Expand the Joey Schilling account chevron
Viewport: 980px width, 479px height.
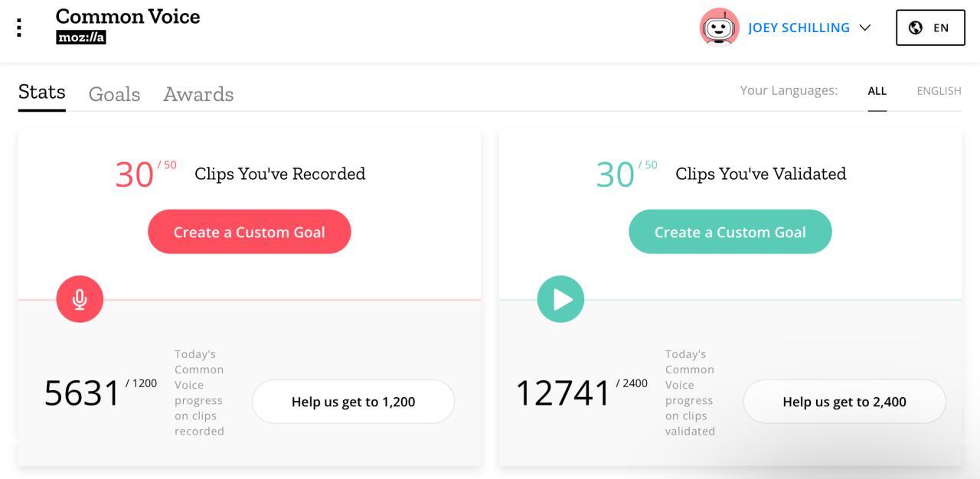pyautogui.click(x=865, y=28)
